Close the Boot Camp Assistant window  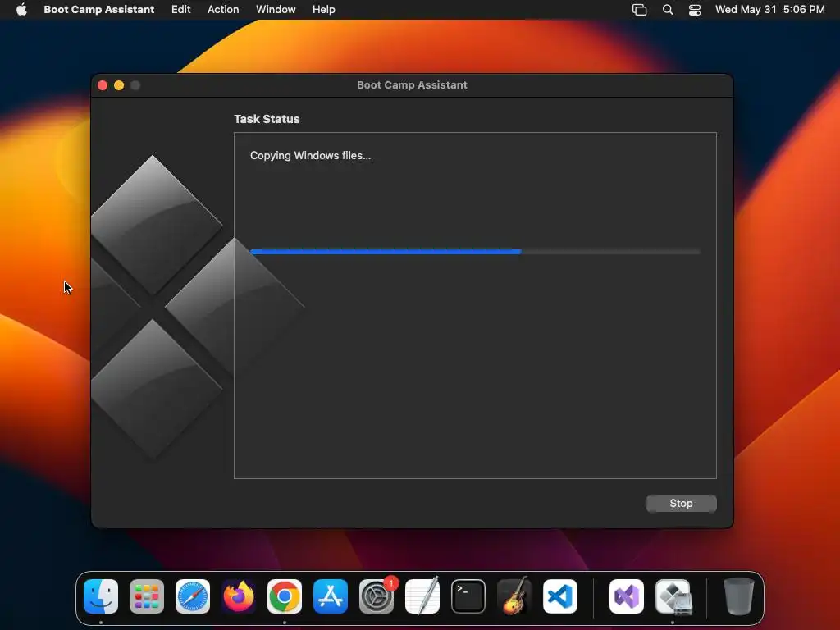103,85
